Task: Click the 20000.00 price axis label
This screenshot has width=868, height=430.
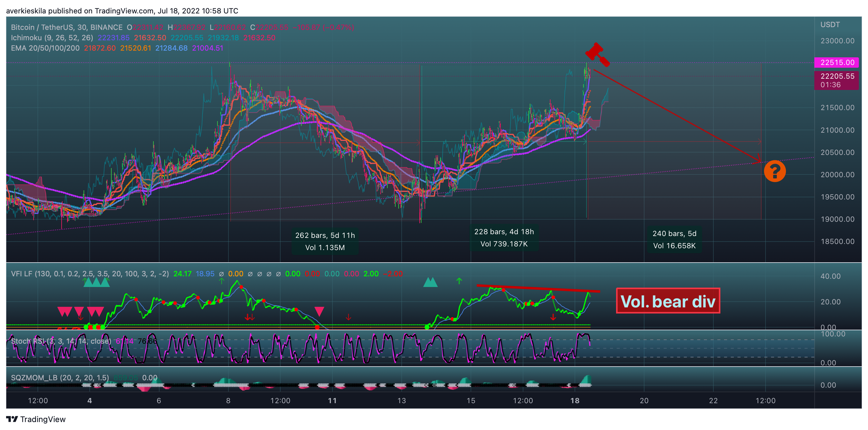Action: 837,174
